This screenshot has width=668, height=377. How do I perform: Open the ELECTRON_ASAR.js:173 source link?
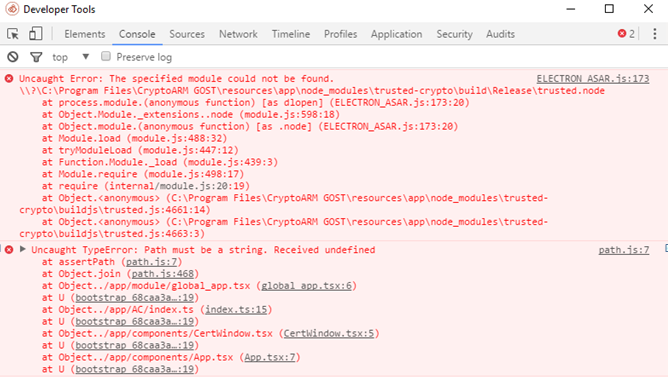593,79
